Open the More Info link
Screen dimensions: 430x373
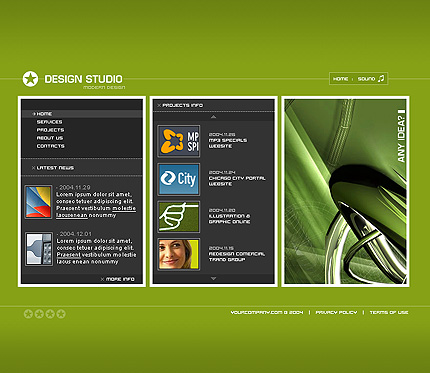tap(120, 279)
